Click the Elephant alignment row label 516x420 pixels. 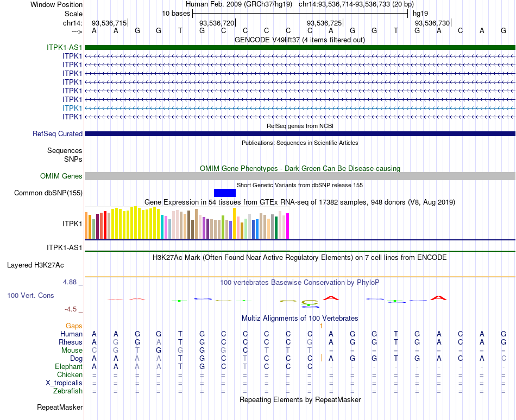(68, 366)
